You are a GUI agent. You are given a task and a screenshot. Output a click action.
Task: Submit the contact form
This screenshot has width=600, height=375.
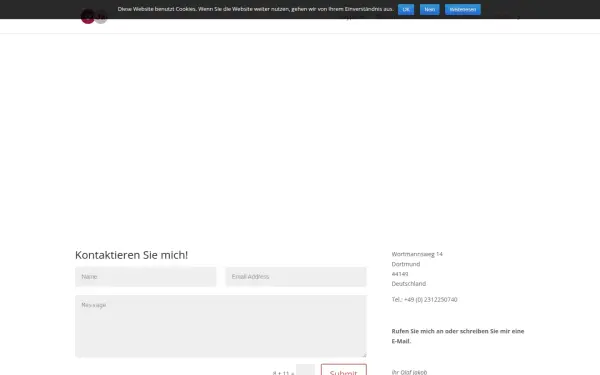click(344, 370)
